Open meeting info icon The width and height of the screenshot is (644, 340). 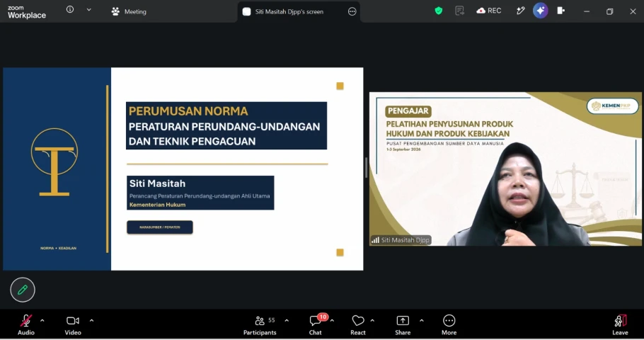pos(70,9)
